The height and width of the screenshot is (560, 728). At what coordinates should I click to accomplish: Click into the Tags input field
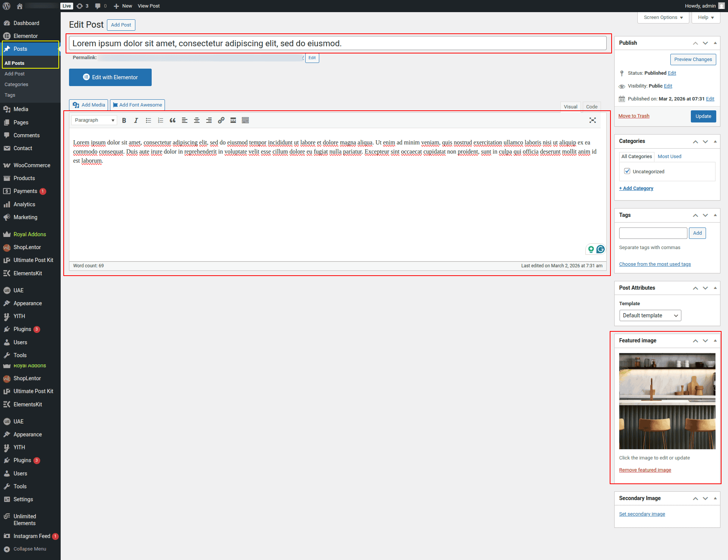653,233
